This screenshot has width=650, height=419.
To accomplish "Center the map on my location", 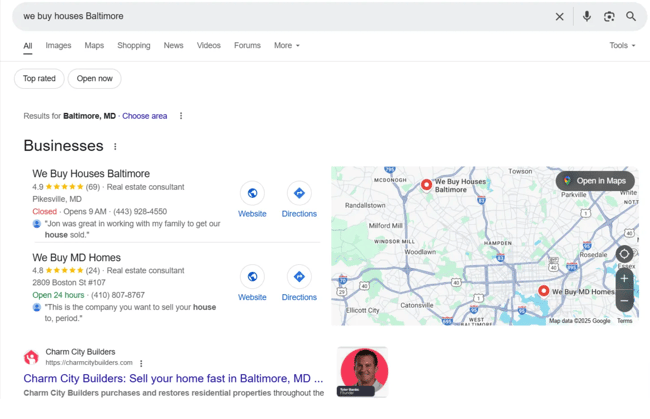I will (x=624, y=254).
